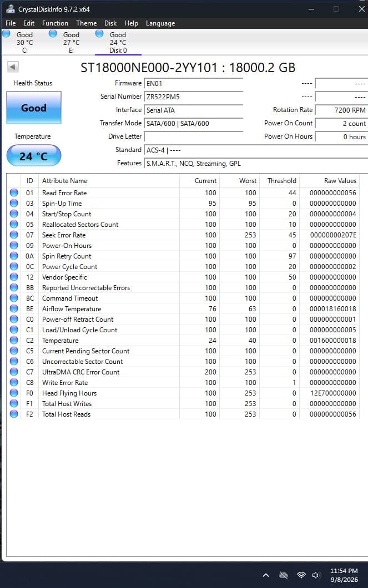Click the Worst column header
This screenshot has width=368, height=588.
(x=240, y=181)
